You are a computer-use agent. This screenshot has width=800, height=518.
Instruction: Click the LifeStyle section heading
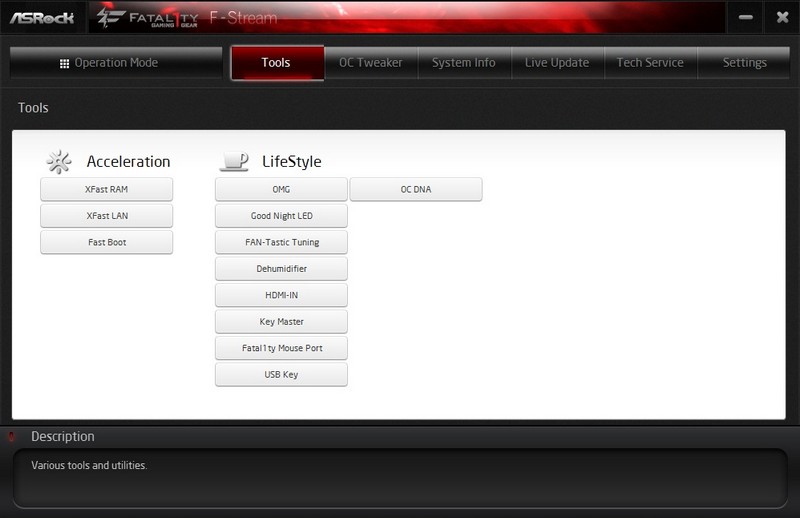292,162
